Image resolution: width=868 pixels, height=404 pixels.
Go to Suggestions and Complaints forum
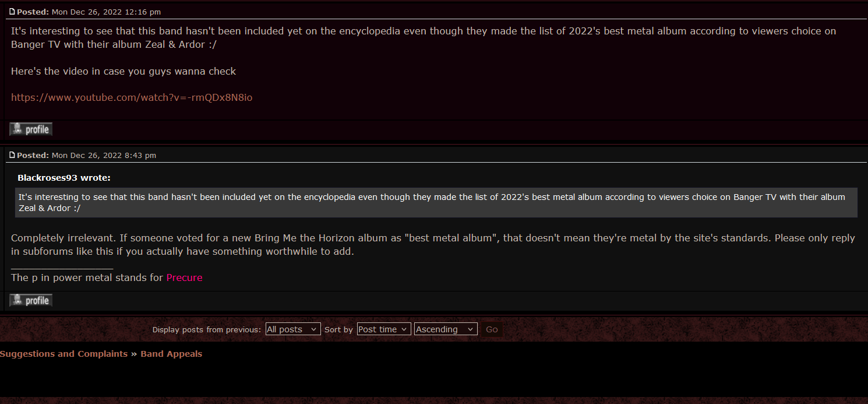click(x=63, y=354)
